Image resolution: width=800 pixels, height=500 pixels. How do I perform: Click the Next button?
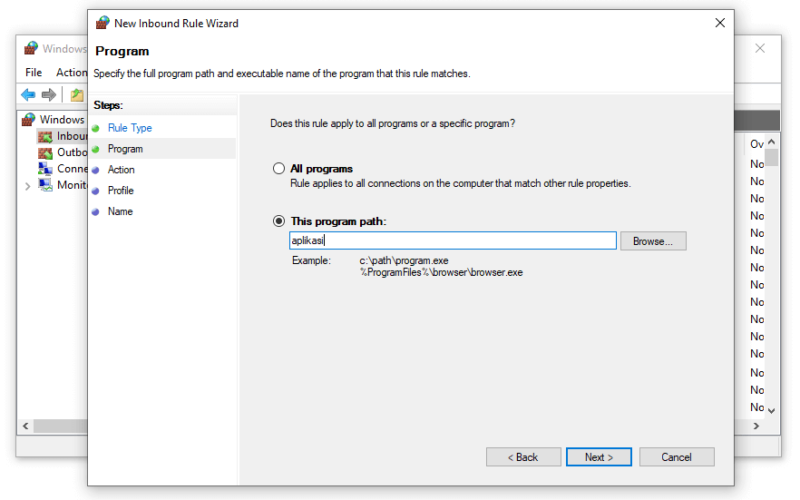(x=598, y=457)
